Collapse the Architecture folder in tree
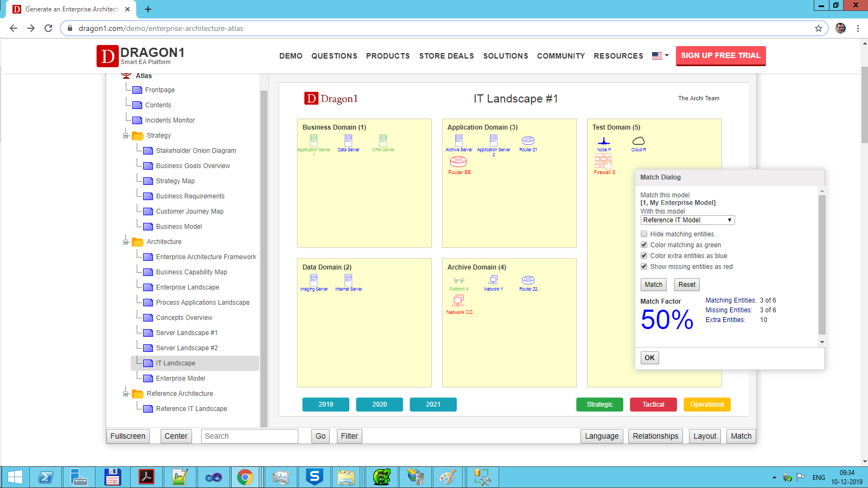Image resolution: width=868 pixels, height=488 pixels. point(126,242)
